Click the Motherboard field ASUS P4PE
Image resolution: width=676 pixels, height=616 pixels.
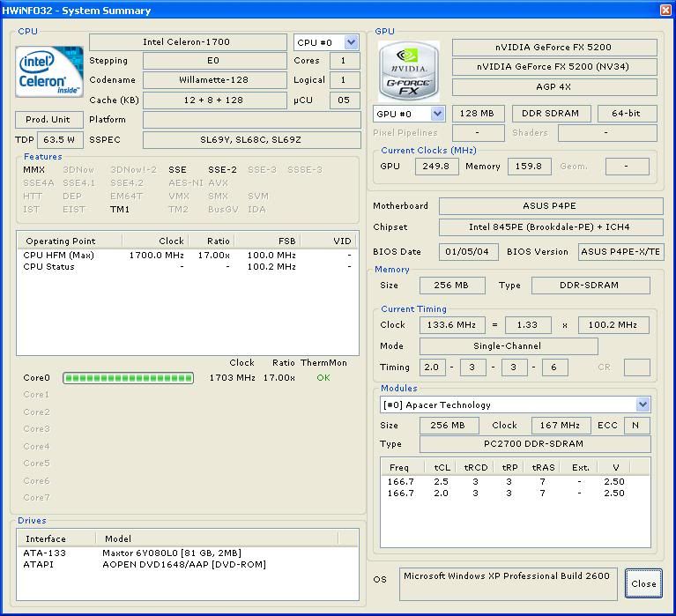551,206
